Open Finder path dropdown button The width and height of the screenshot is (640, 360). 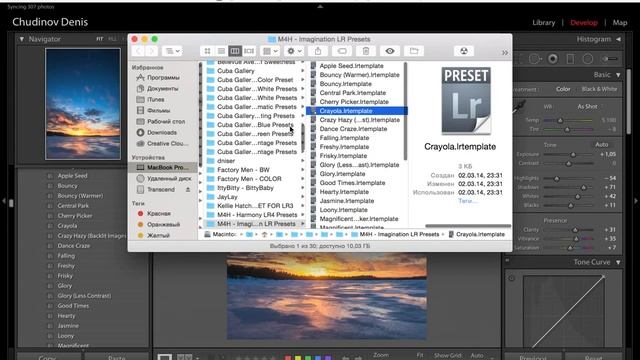click(x=172, y=51)
